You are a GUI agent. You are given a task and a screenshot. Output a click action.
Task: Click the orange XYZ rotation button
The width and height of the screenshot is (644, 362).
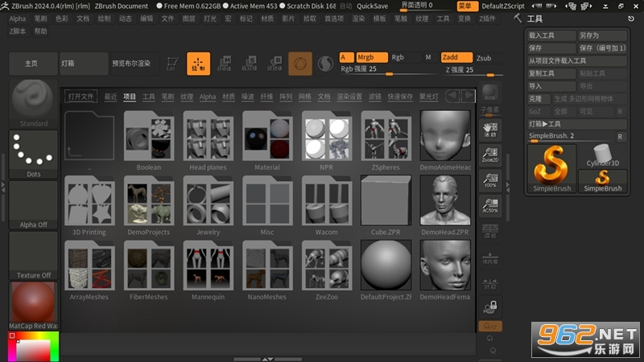490,327
